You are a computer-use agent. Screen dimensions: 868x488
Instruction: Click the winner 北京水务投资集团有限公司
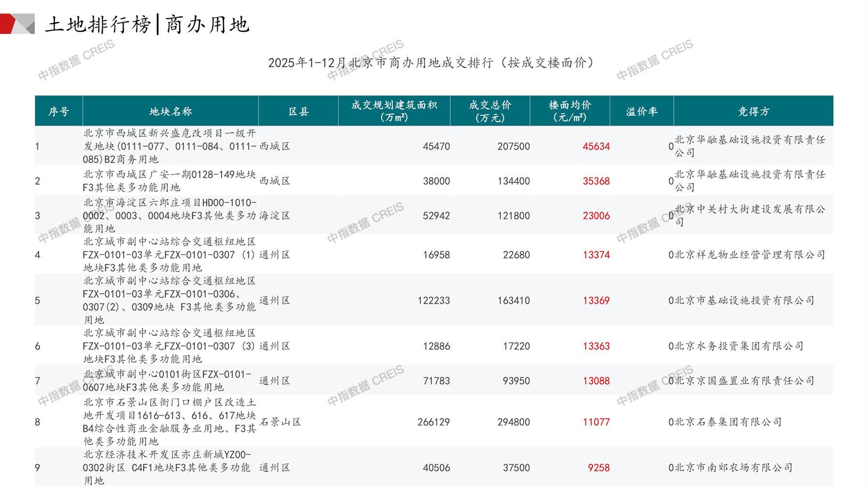point(739,346)
